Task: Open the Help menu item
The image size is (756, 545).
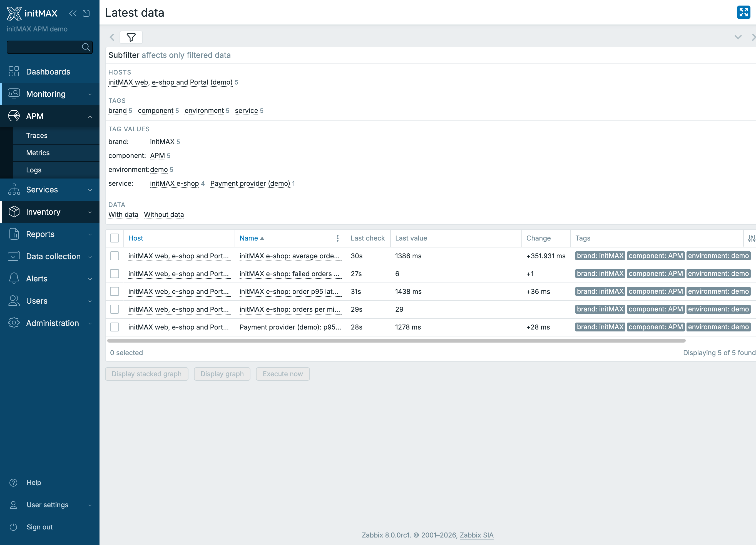Action: tap(50, 483)
